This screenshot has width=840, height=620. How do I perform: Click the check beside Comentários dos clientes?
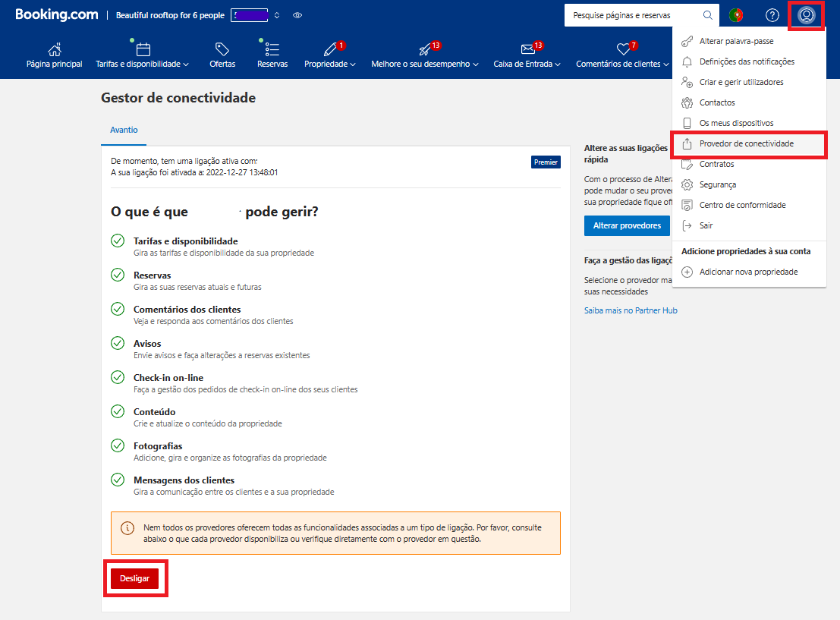(118, 309)
